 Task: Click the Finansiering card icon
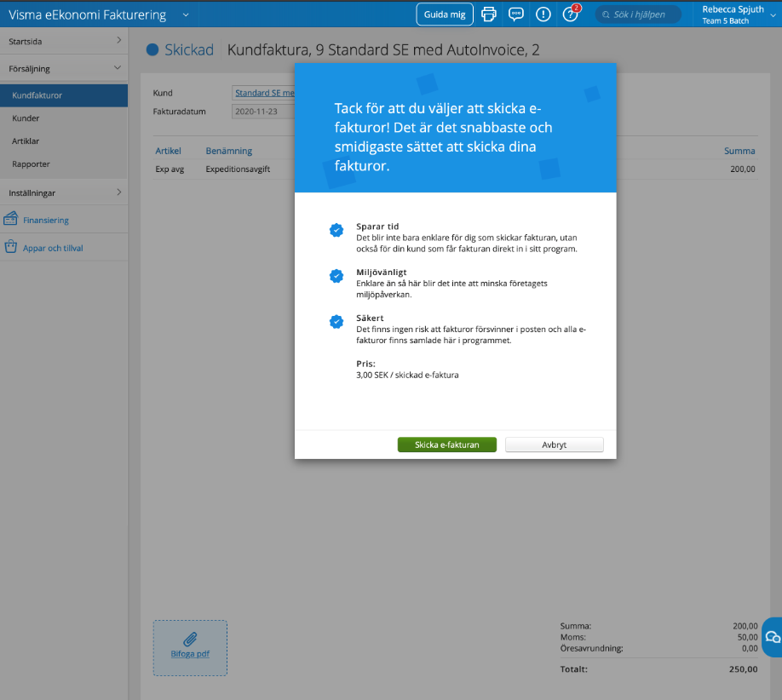[x=11, y=220]
